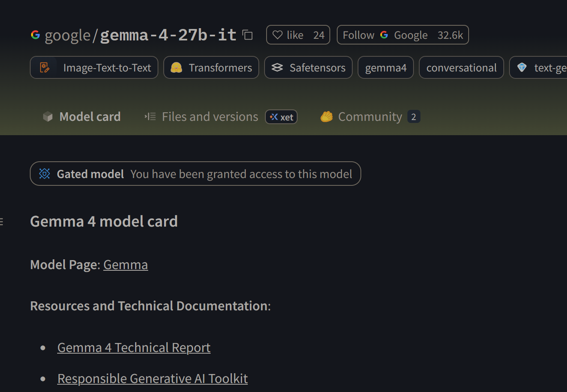The height and width of the screenshot is (392, 567).
Task: Click the Transformers hugging face emoji icon
Action: (176, 67)
